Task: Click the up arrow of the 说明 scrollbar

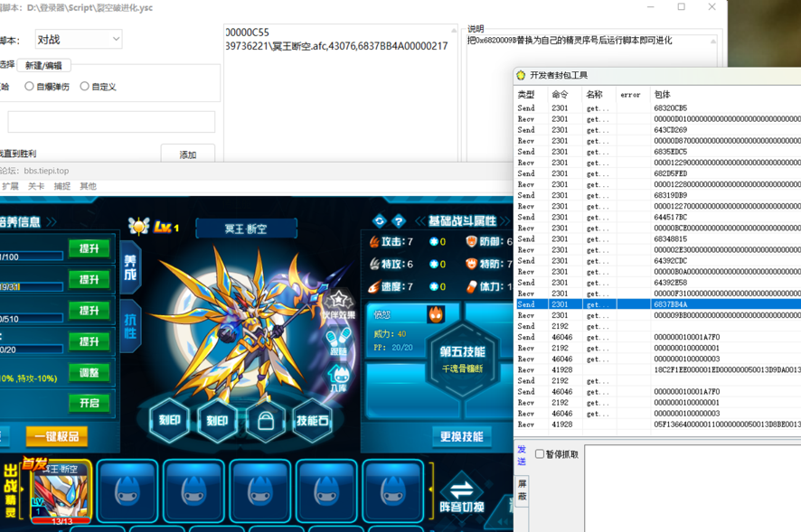Action: tap(713, 41)
